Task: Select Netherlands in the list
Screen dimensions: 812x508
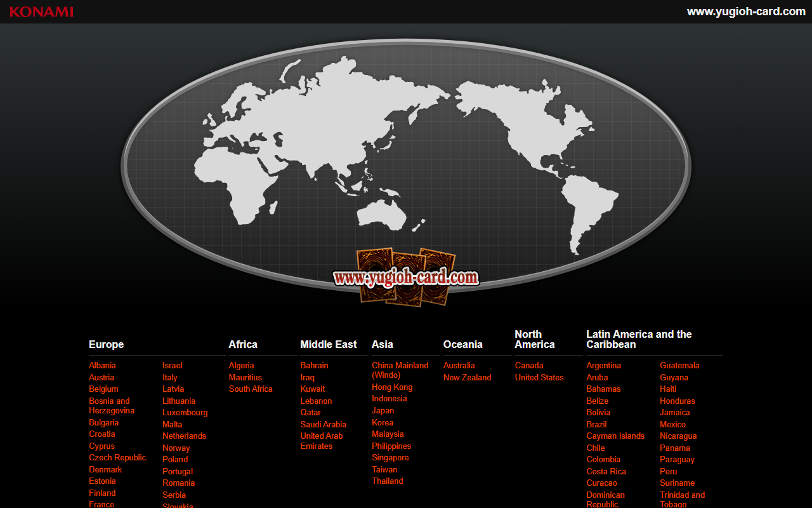Action: click(x=184, y=436)
